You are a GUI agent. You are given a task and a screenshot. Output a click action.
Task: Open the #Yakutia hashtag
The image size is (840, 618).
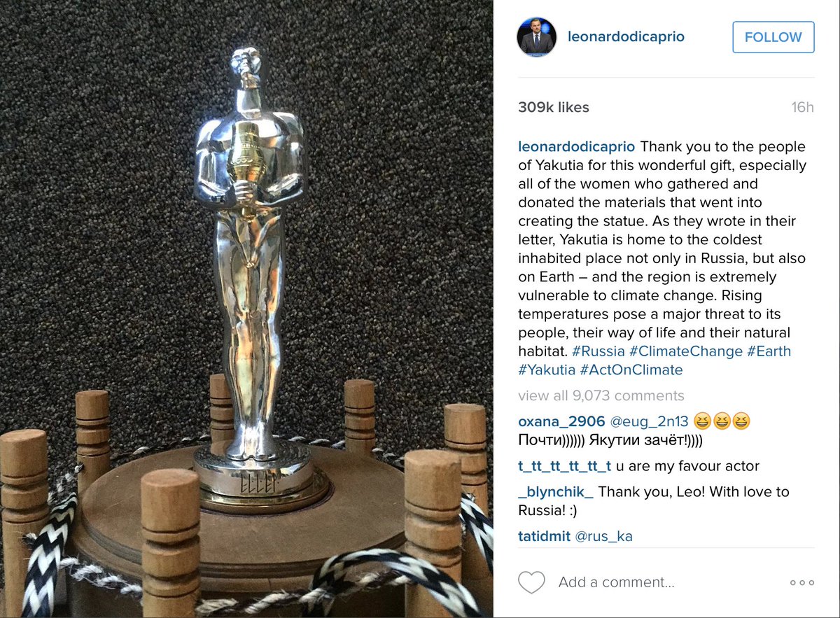[547, 370]
